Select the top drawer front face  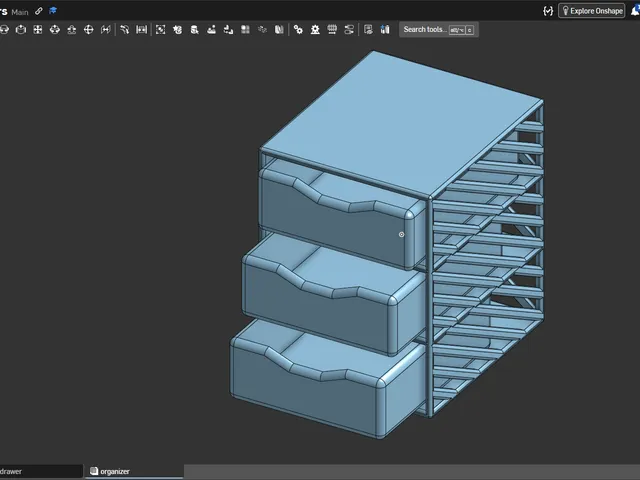[x=331, y=222]
